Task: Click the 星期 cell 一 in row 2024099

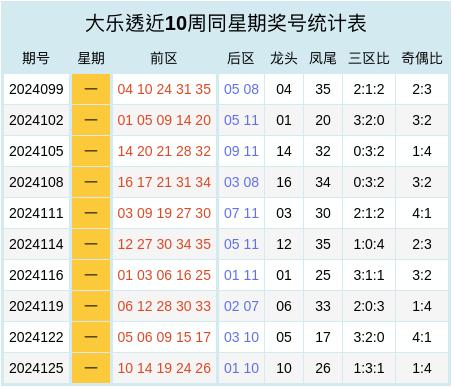Action: (x=91, y=89)
